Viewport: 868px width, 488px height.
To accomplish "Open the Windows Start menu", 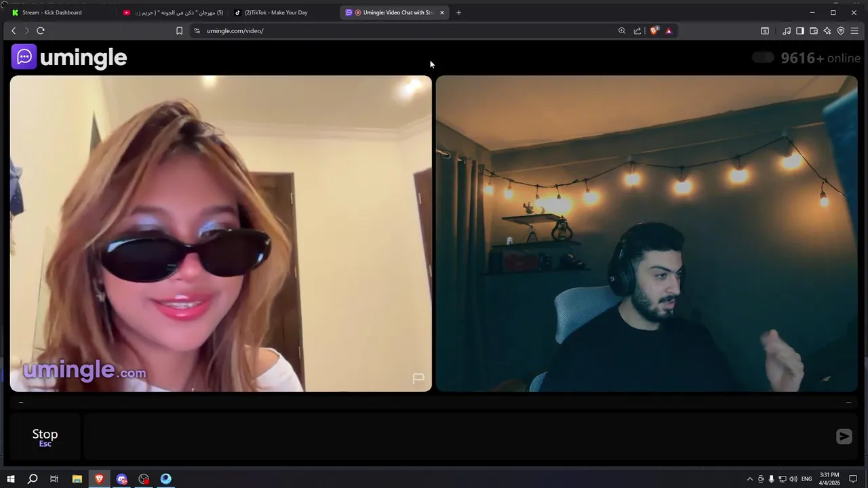I will 11,479.
